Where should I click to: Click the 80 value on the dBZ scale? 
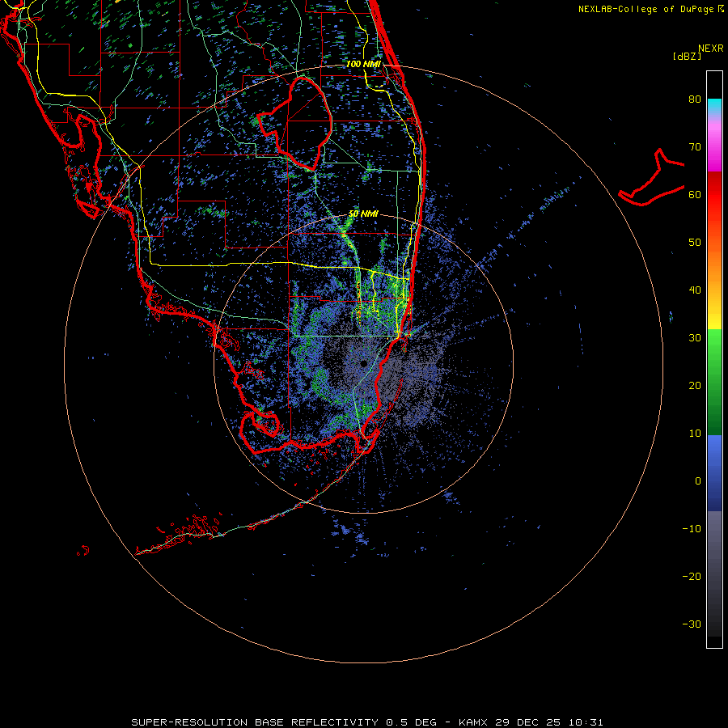point(695,99)
